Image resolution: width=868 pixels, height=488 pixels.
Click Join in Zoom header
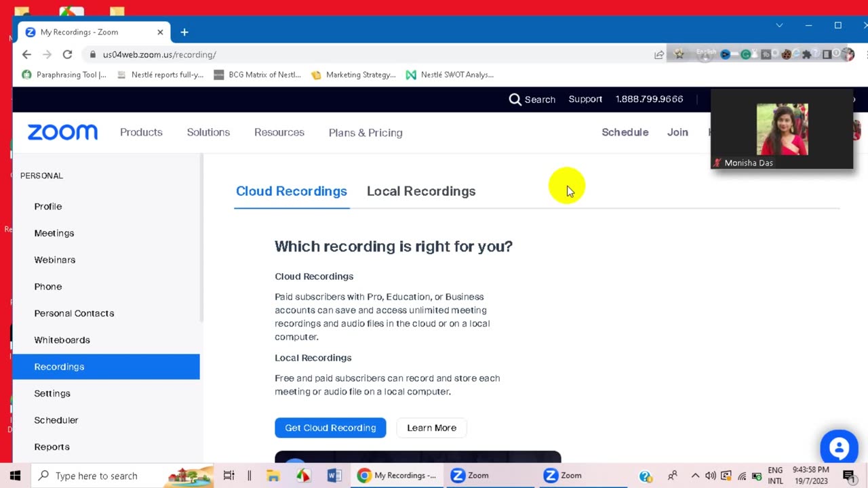[677, 132]
